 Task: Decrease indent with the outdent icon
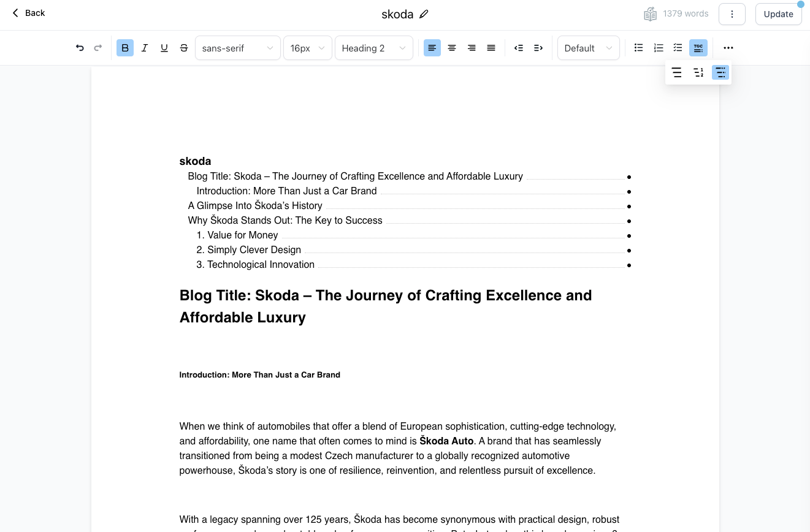(519, 48)
